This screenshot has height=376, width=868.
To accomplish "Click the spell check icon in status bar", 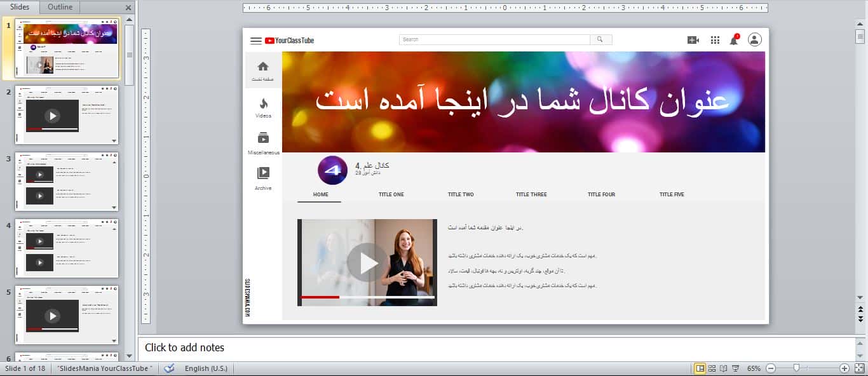I will [x=169, y=368].
